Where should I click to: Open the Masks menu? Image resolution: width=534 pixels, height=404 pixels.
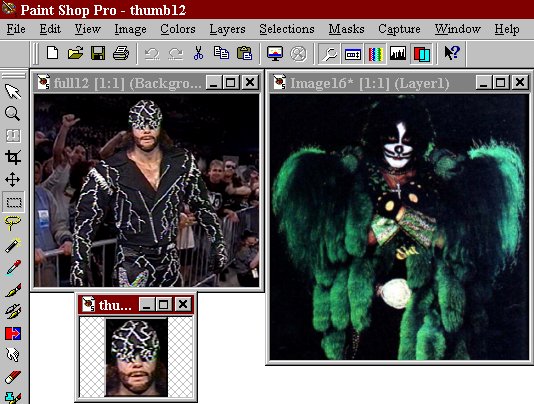346,29
